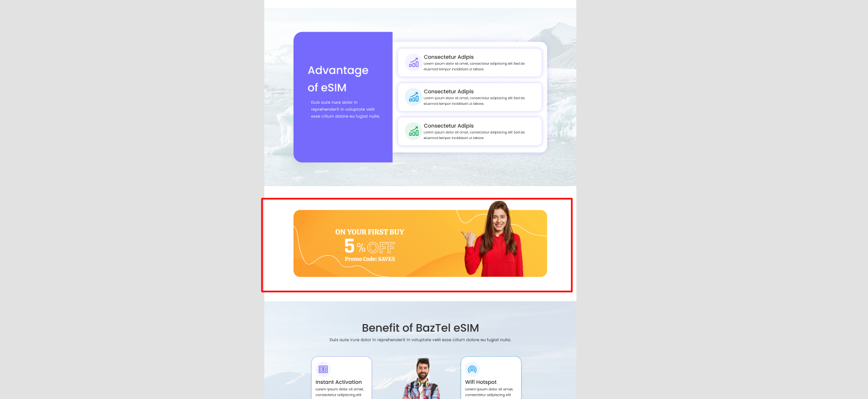The width and height of the screenshot is (868, 399).
Task: Click the 'ON YOUR FIRST BUY' headline
Action: coord(369,232)
